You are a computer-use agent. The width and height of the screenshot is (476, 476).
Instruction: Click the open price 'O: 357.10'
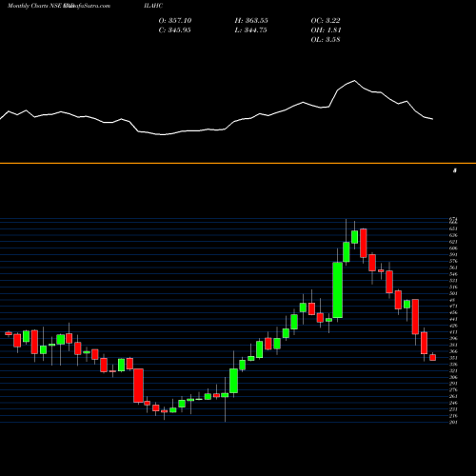pyautogui.click(x=175, y=21)
